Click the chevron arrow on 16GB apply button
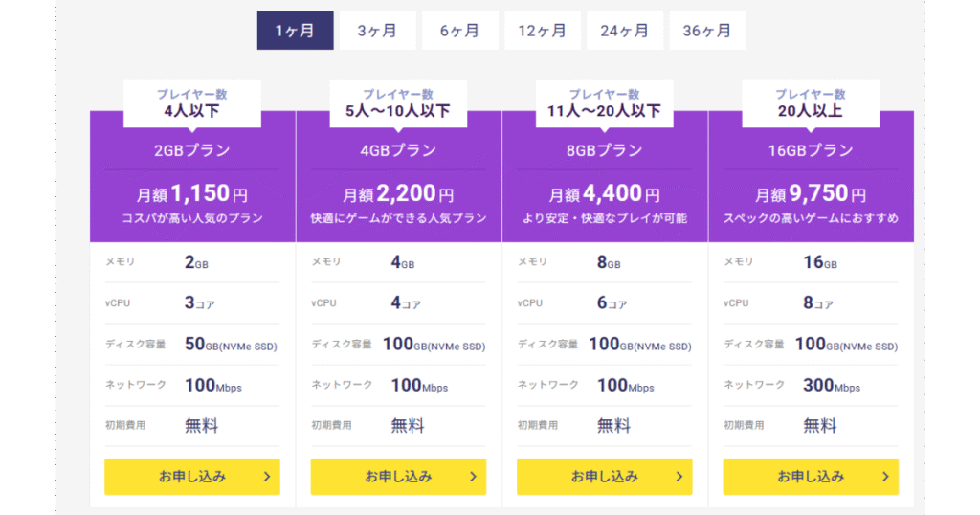Screen dimensions: 980x515 884,477
